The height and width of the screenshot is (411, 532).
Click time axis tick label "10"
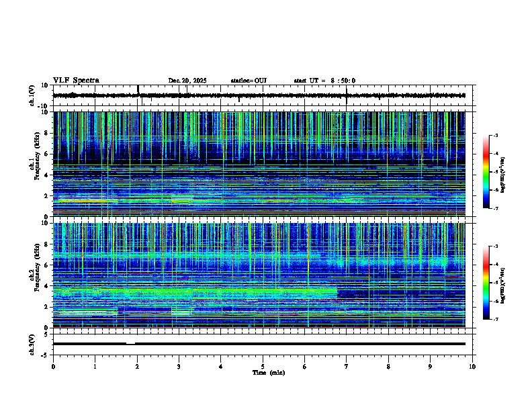[472, 367]
